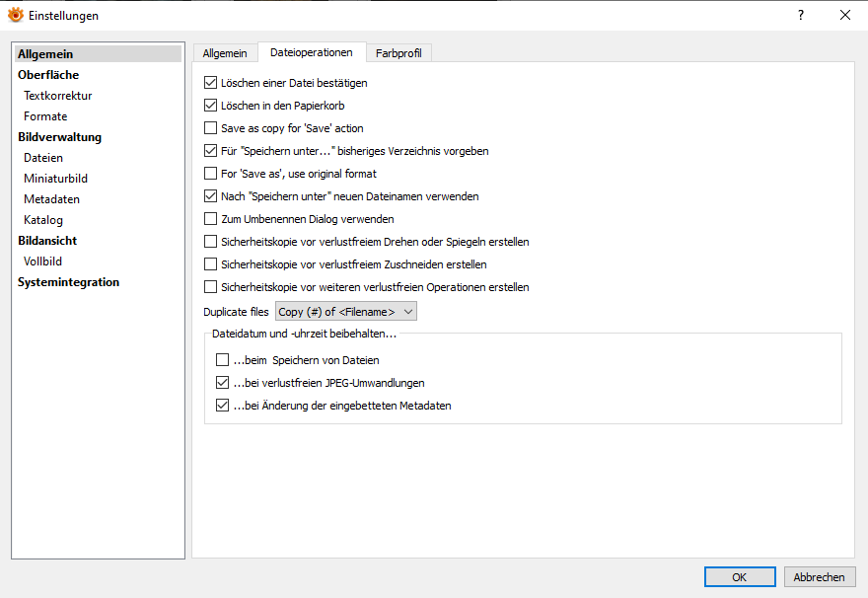Go to Systemintegration settings
868x598 pixels.
(x=68, y=282)
